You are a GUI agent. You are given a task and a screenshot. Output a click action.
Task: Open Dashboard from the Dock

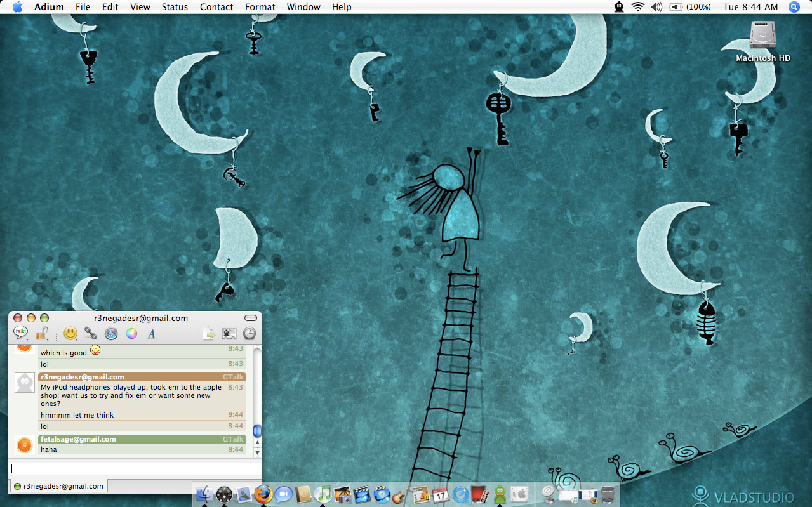pyautogui.click(x=224, y=494)
